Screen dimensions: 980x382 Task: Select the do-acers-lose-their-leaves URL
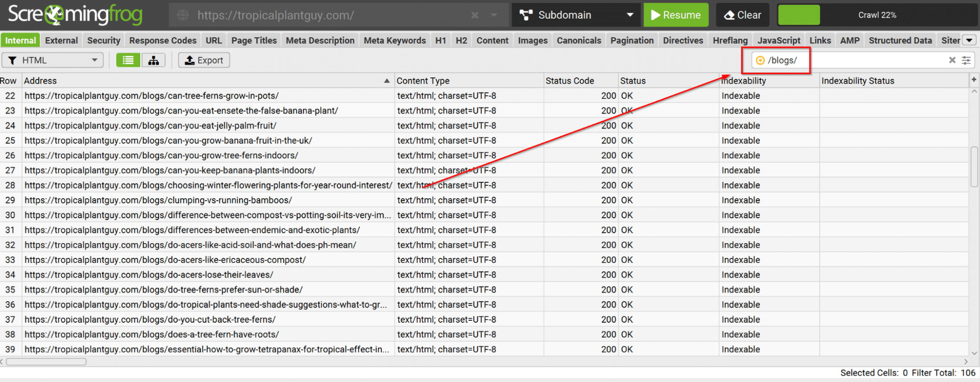[x=149, y=275]
